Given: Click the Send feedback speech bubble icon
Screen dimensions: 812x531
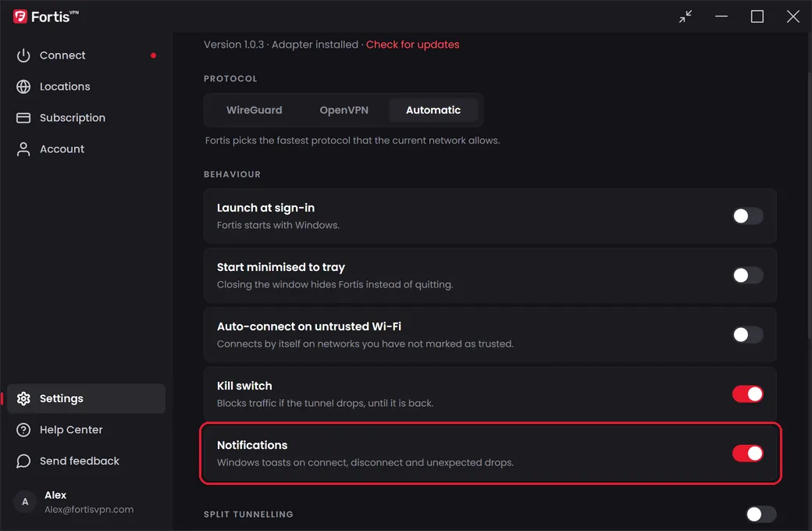Looking at the screenshot, I should click(23, 461).
